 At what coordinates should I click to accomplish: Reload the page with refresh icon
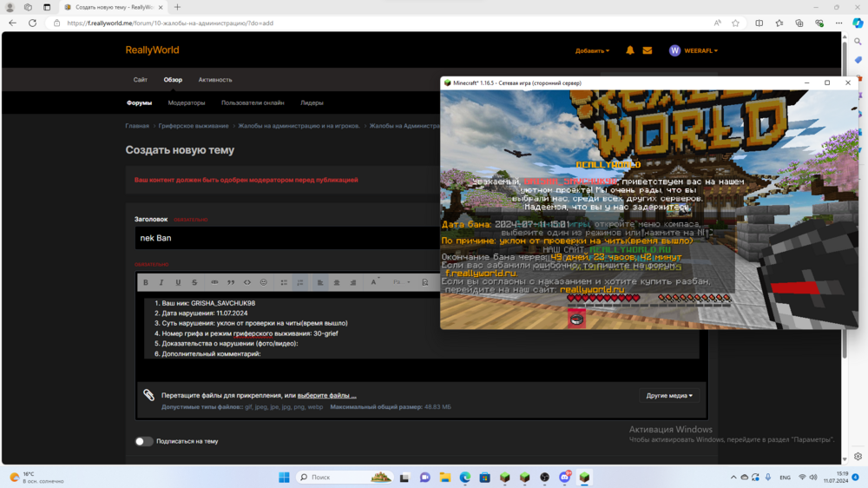point(33,23)
